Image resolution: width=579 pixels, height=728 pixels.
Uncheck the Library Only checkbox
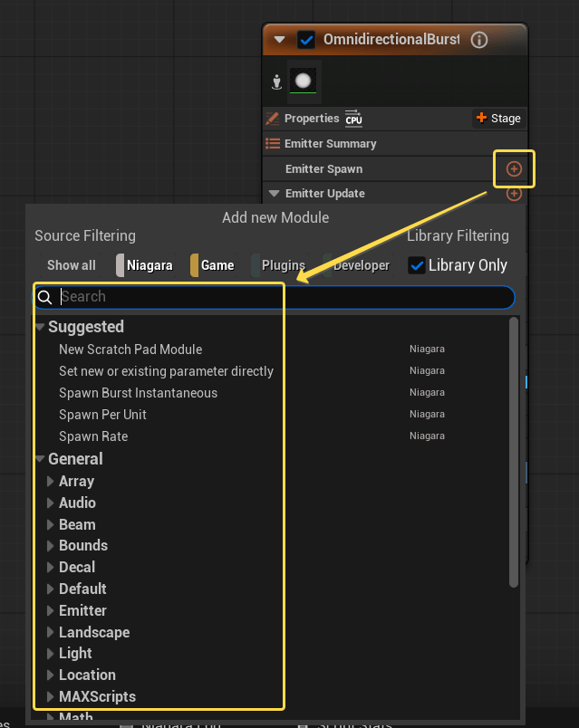coord(417,265)
